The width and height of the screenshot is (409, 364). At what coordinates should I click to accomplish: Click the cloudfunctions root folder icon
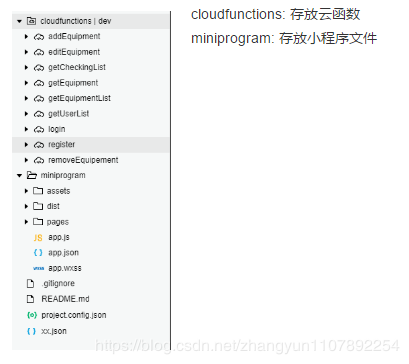click(x=31, y=21)
